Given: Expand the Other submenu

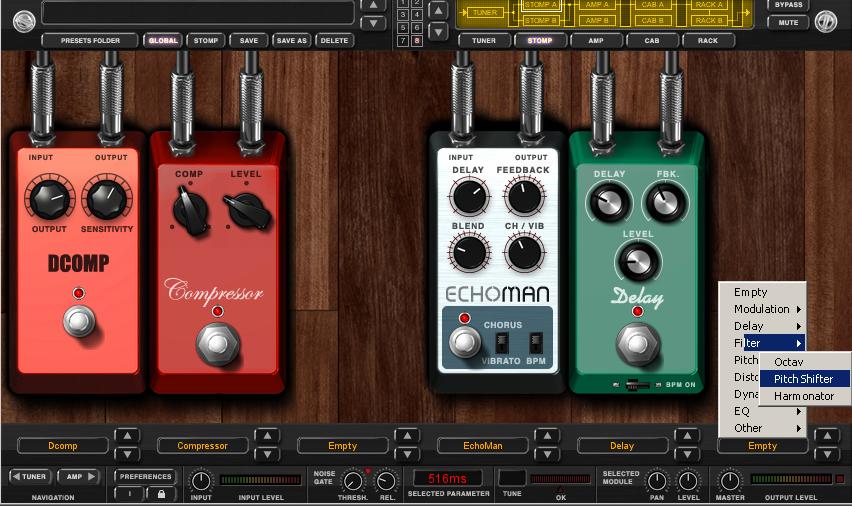Looking at the screenshot, I should point(762,428).
